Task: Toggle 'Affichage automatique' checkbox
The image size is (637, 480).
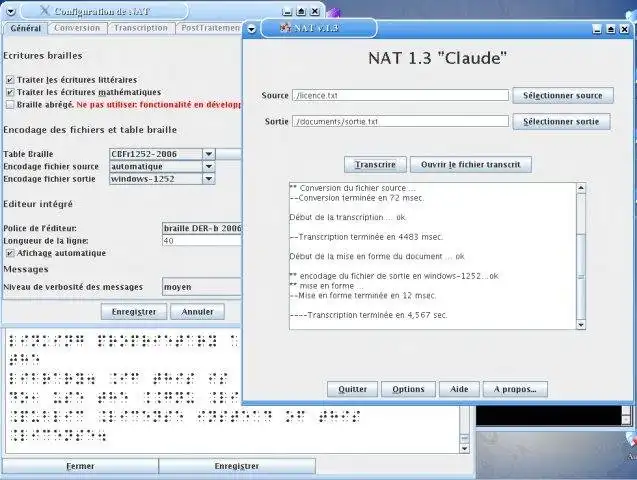Action: click(x=10, y=253)
